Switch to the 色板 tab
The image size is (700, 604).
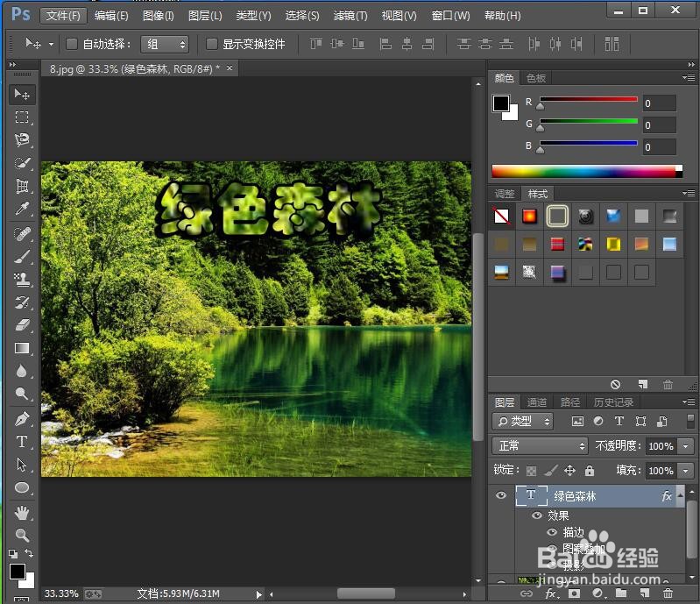(x=535, y=78)
